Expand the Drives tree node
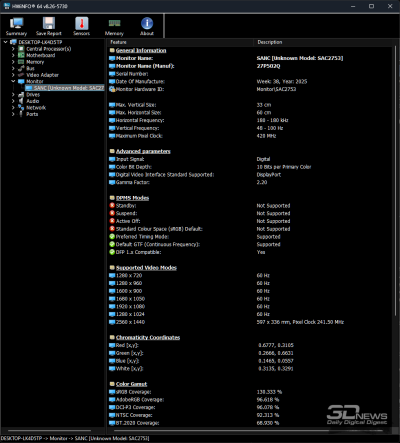400x443 pixels. [x=13, y=95]
